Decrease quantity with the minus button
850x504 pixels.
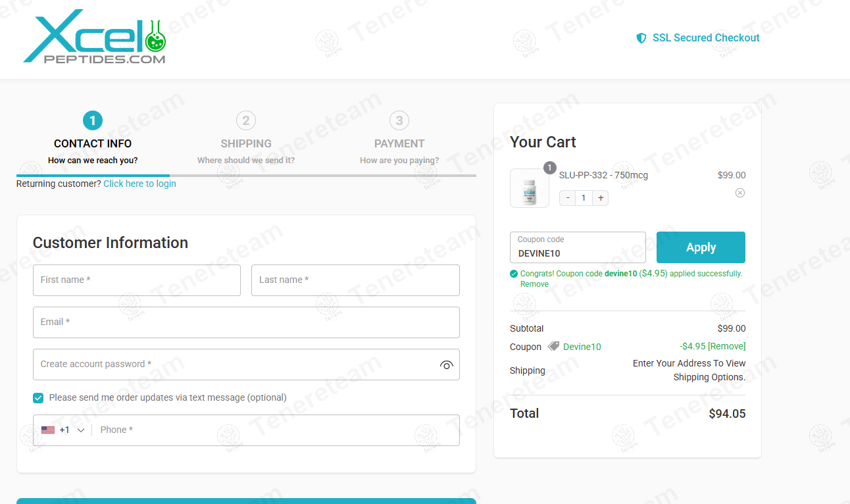(x=568, y=198)
